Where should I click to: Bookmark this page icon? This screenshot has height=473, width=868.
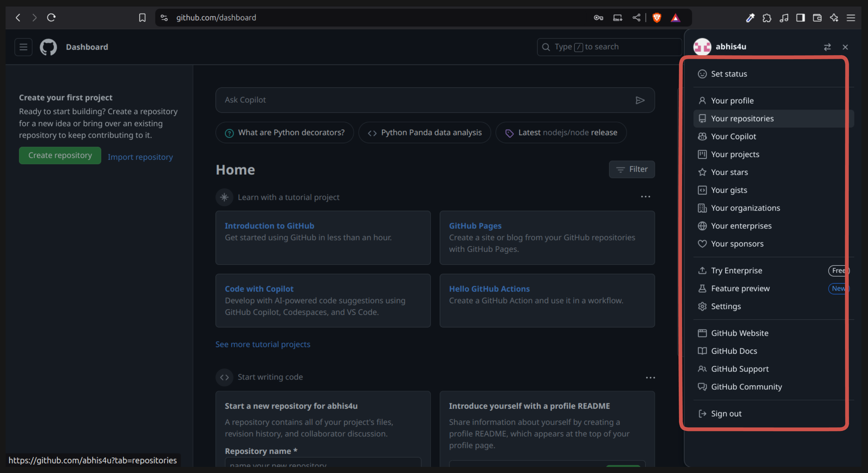142,17
